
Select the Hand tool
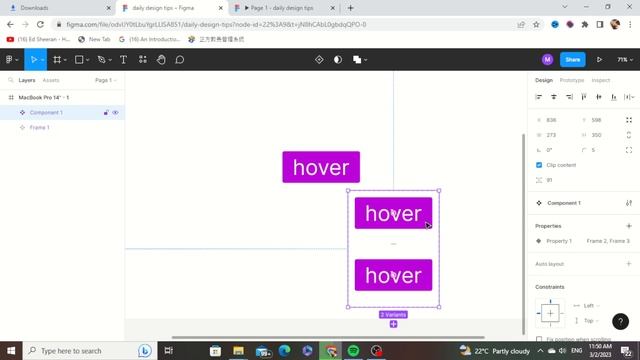tap(161, 60)
